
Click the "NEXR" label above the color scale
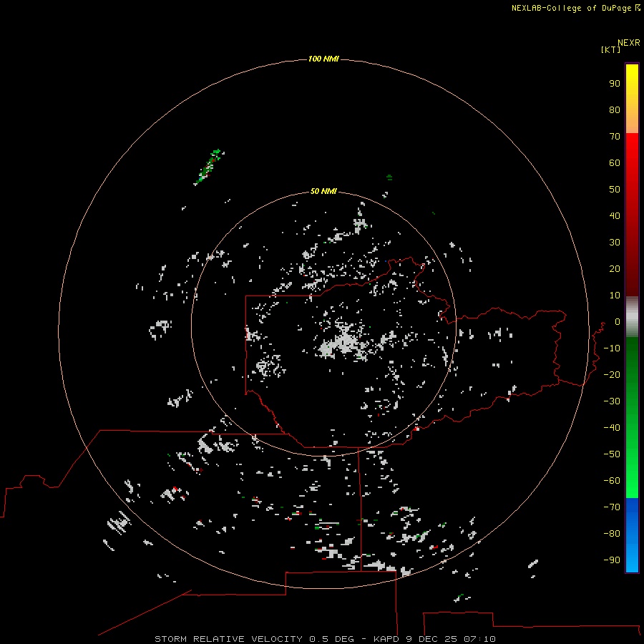(x=628, y=43)
